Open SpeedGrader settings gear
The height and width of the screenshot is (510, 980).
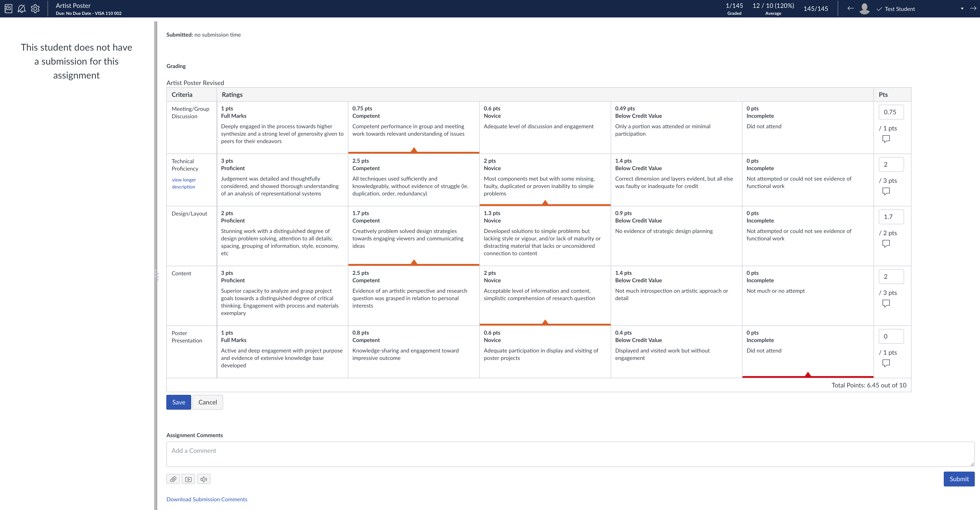click(35, 8)
